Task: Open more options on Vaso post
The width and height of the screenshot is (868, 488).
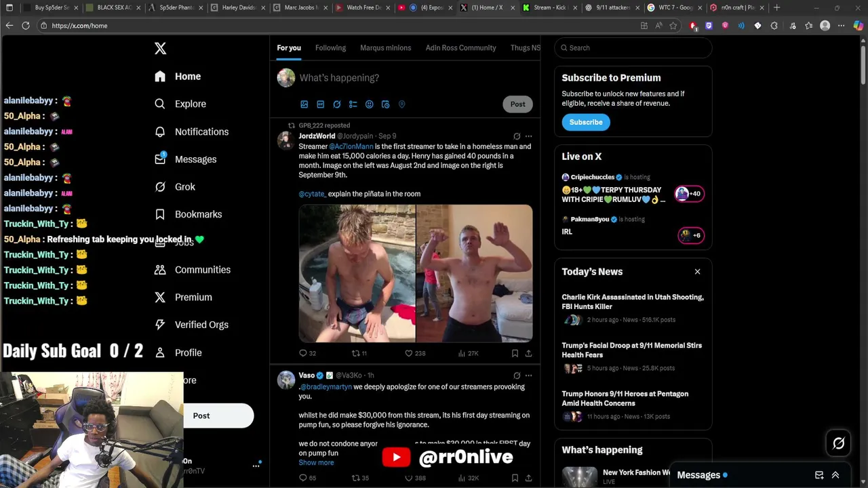Action: [528, 375]
